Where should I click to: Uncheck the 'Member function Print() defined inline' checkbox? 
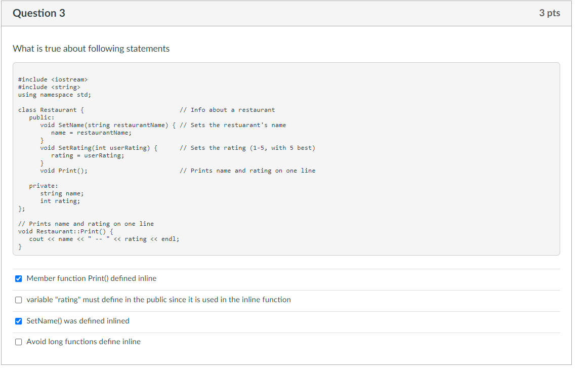[18, 278]
